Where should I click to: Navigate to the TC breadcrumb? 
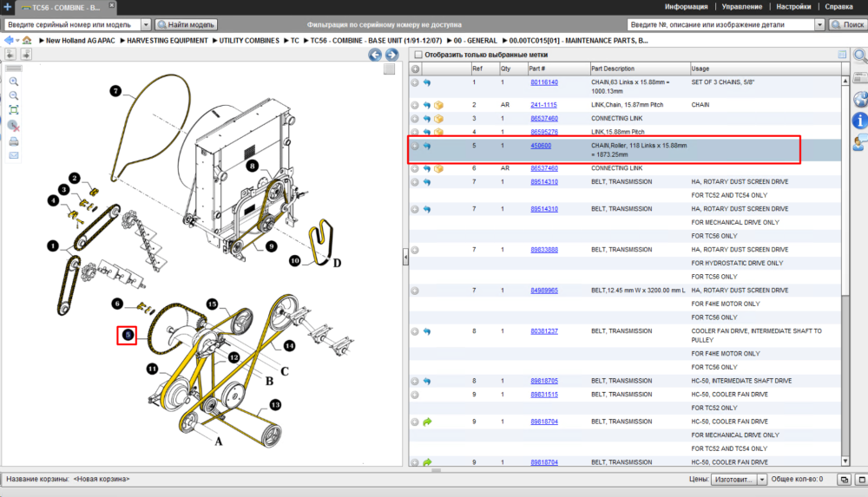[294, 41]
